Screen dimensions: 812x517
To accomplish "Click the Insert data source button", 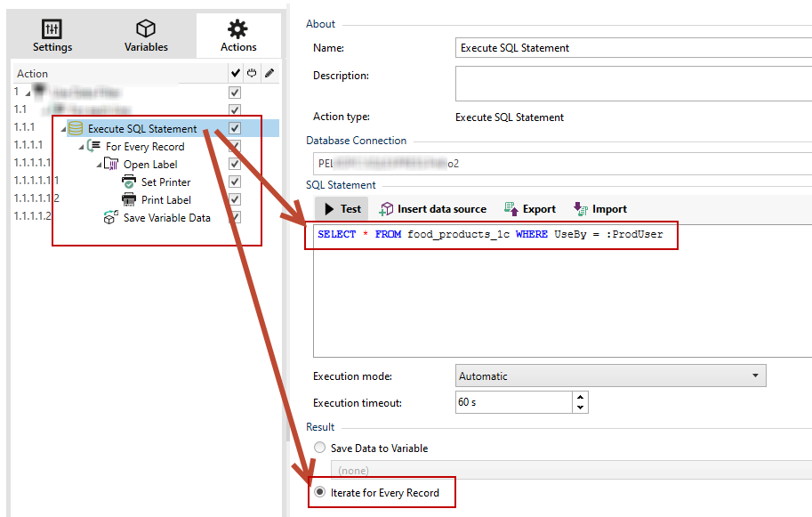I will (433, 209).
